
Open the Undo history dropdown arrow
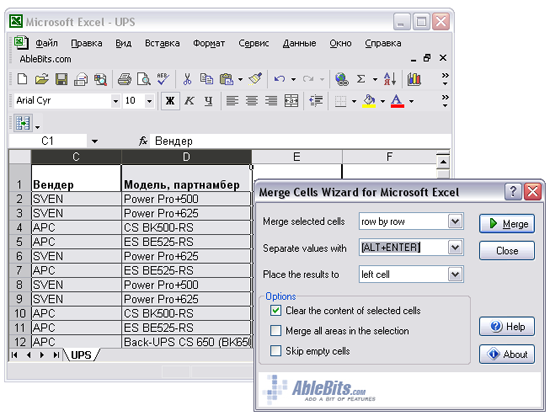click(x=293, y=80)
